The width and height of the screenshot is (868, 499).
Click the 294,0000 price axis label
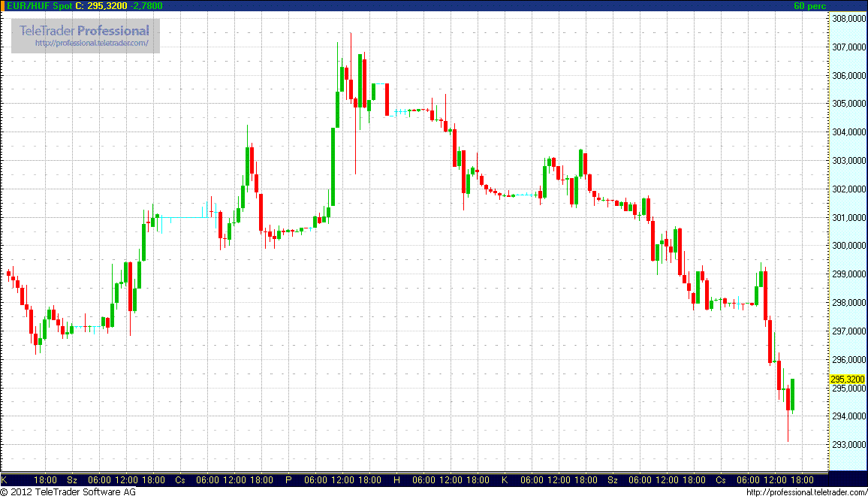(848, 416)
